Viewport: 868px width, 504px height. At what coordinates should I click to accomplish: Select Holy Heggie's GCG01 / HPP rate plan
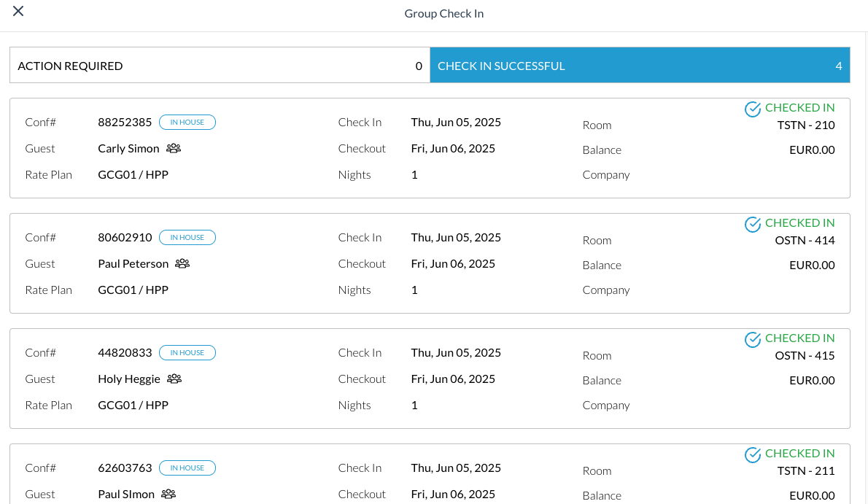coord(133,405)
